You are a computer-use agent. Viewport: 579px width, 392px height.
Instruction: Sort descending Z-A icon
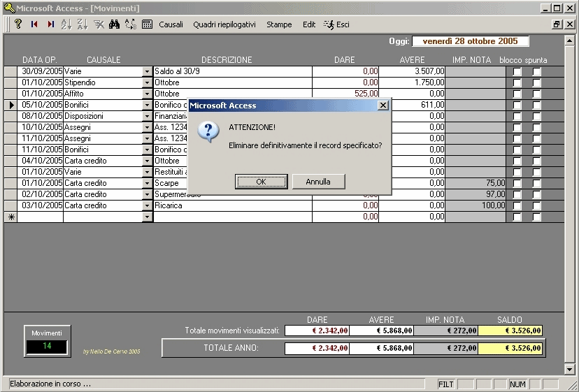(x=83, y=24)
